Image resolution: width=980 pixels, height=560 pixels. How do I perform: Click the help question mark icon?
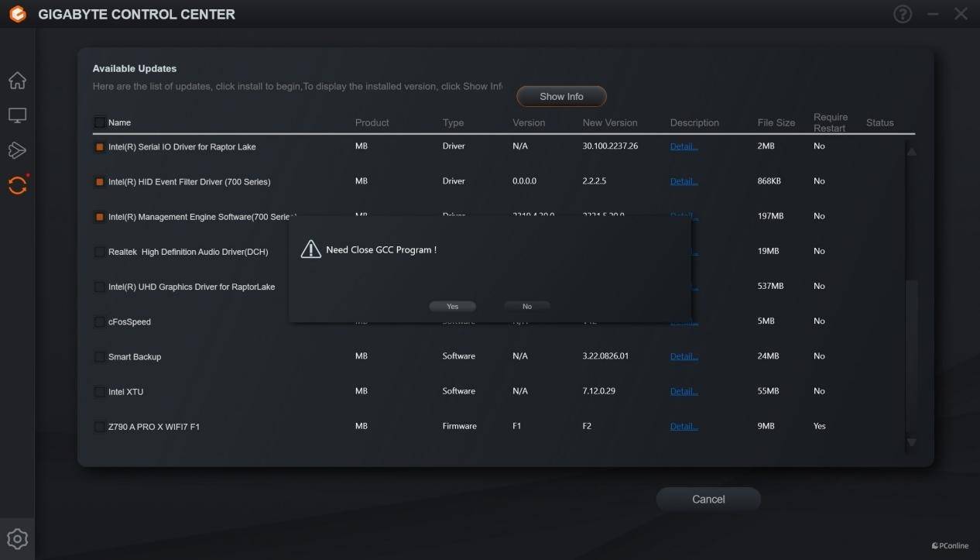[x=903, y=14]
